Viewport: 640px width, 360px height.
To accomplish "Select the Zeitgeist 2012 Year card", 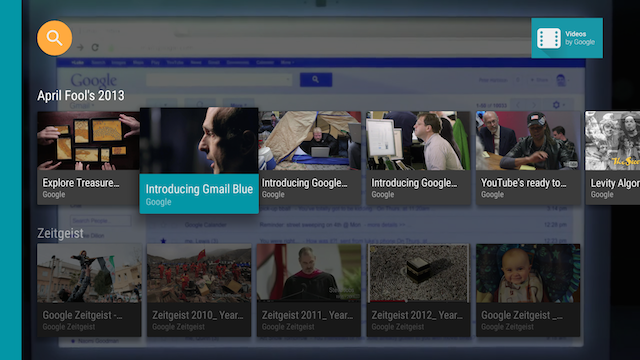I will click(x=418, y=290).
